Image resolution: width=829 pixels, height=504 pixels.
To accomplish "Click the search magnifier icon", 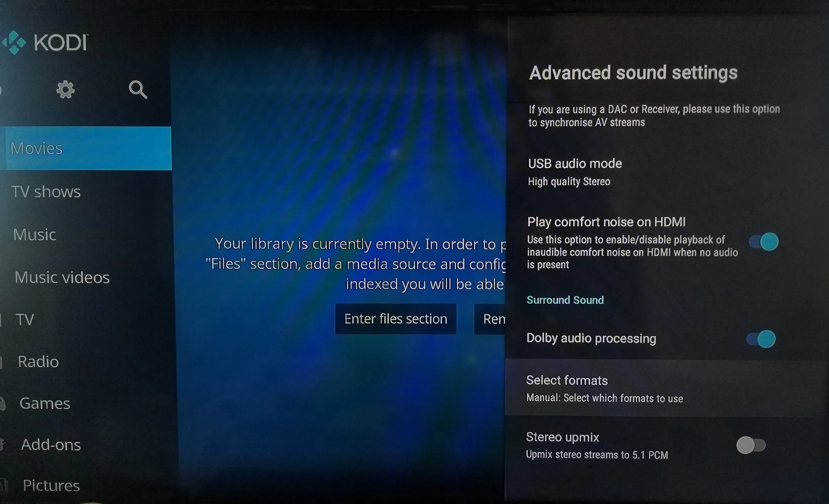I will pos(138,90).
